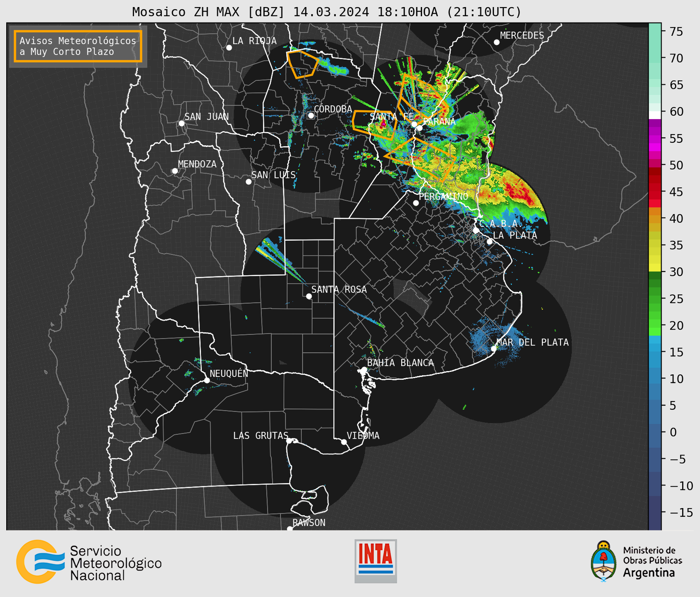Click the -15 dBZ label on color scale

click(680, 512)
